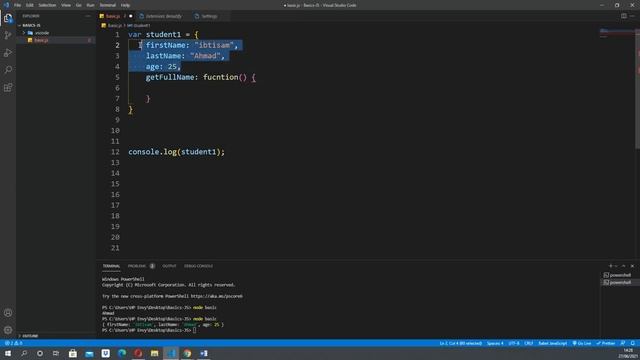This screenshot has width=640, height=360.
Task: Open the Mail app from the taskbar
Action: point(89,353)
